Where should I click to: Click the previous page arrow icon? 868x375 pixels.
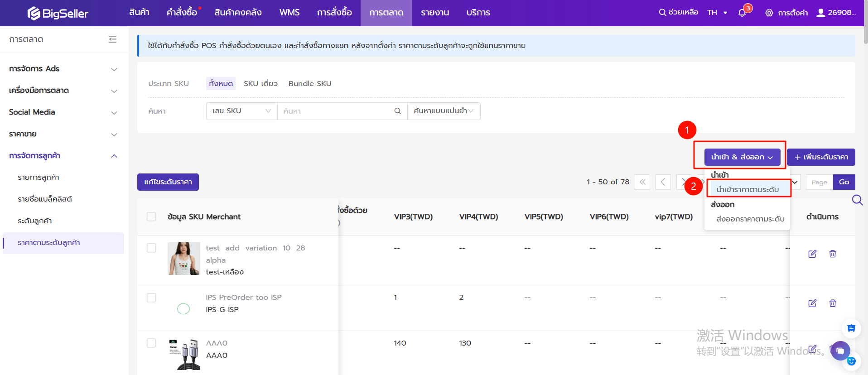click(x=663, y=182)
